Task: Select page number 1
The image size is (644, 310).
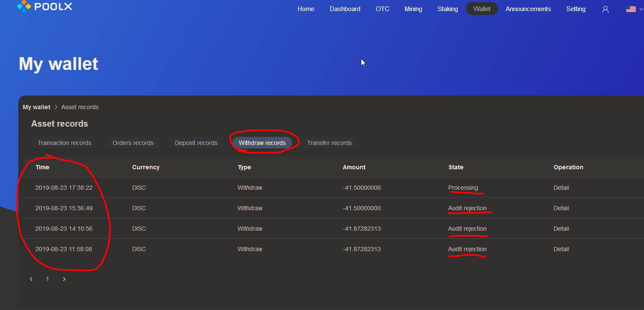Action: (47, 279)
